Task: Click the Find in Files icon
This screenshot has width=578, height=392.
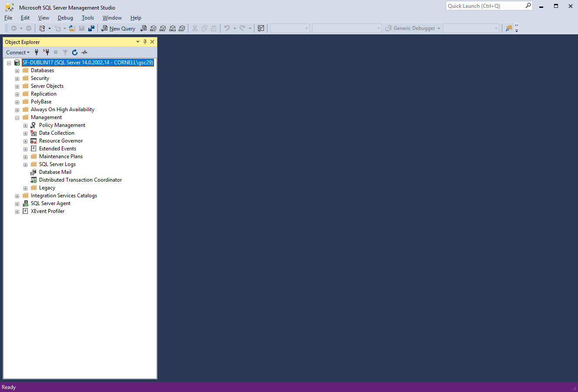Action: pyautogui.click(x=509, y=28)
